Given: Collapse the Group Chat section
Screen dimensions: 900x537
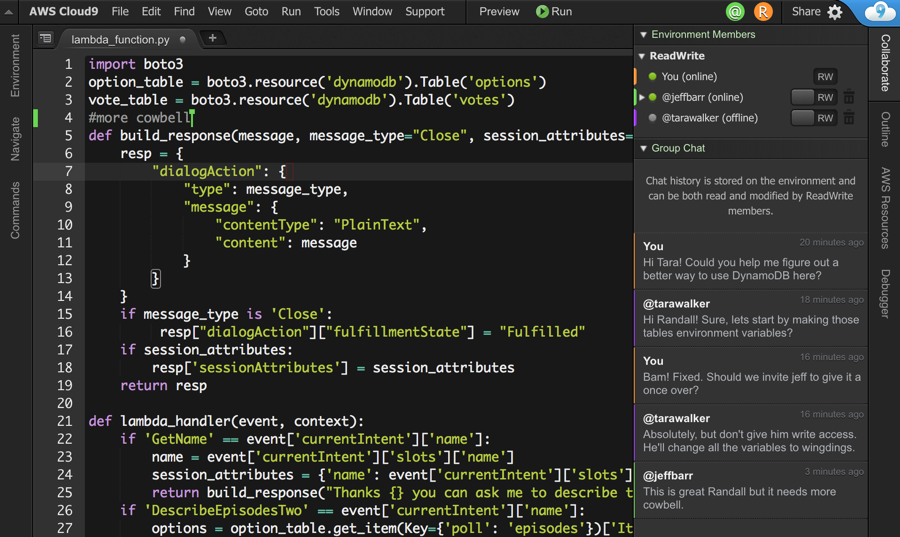Looking at the screenshot, I should pos(643,148).
